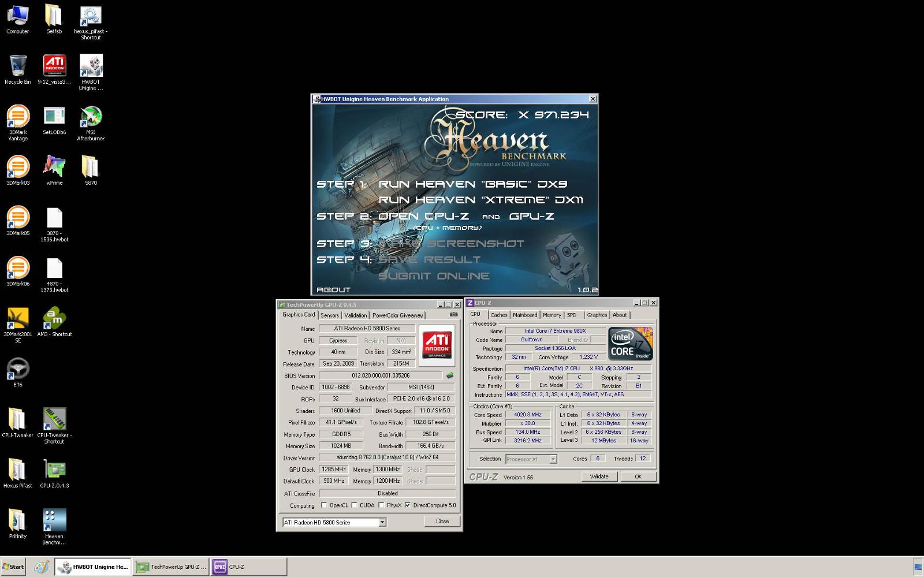
Task: Click the Validate button in CPU-Z
Action: click(x=599, y=477)
